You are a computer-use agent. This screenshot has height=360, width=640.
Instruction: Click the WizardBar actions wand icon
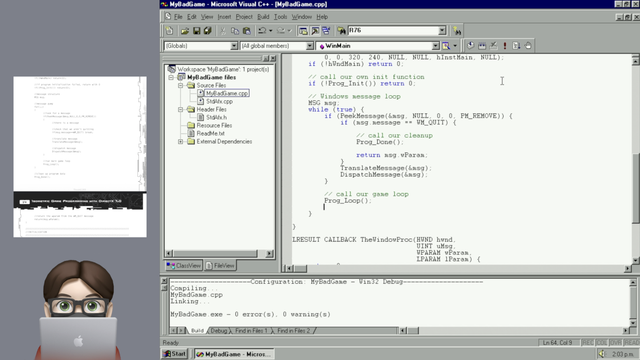click(446, 46)
